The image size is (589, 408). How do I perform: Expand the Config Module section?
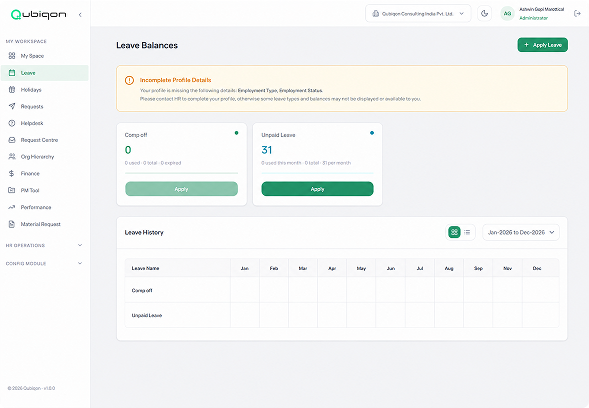[44, 263]
